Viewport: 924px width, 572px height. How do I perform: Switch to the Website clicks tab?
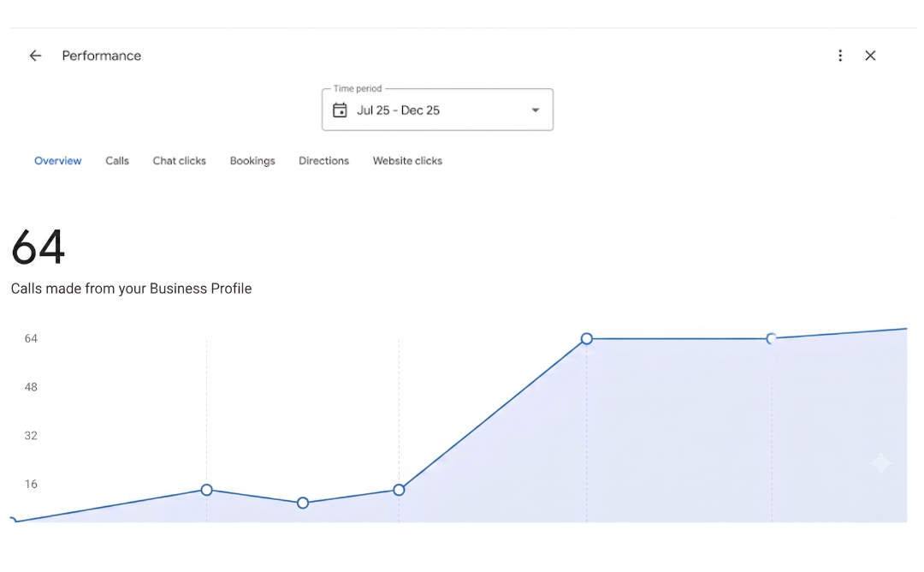407,161
